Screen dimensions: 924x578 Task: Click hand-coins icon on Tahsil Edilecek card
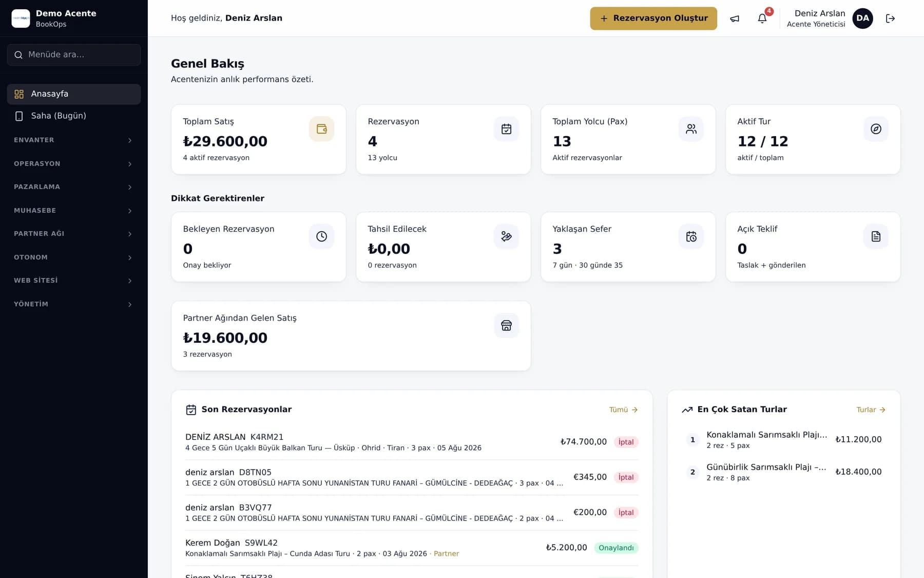pos(506,236)
